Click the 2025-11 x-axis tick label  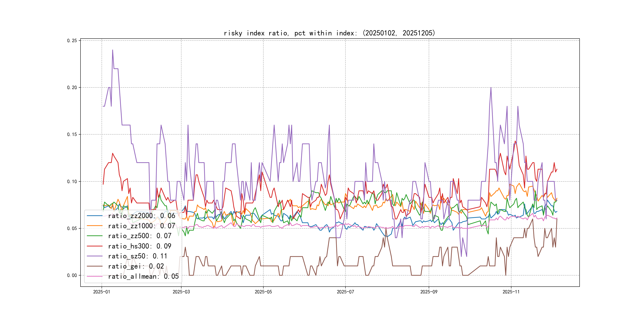tap(511, 292)
